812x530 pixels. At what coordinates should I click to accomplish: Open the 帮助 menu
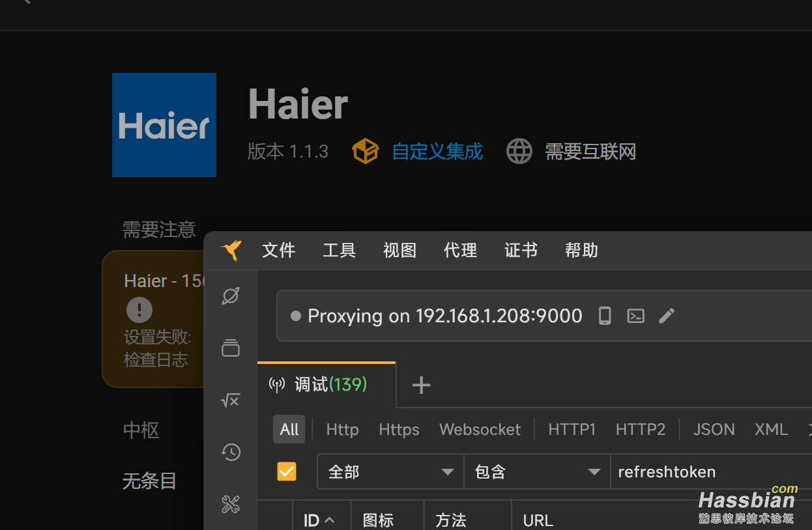[x=581, y=250]
